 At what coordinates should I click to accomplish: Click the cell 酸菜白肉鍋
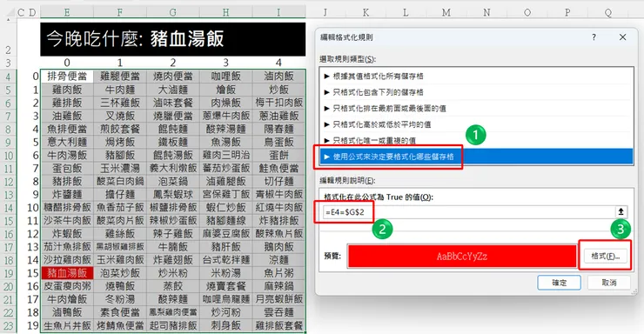point(120,181)
